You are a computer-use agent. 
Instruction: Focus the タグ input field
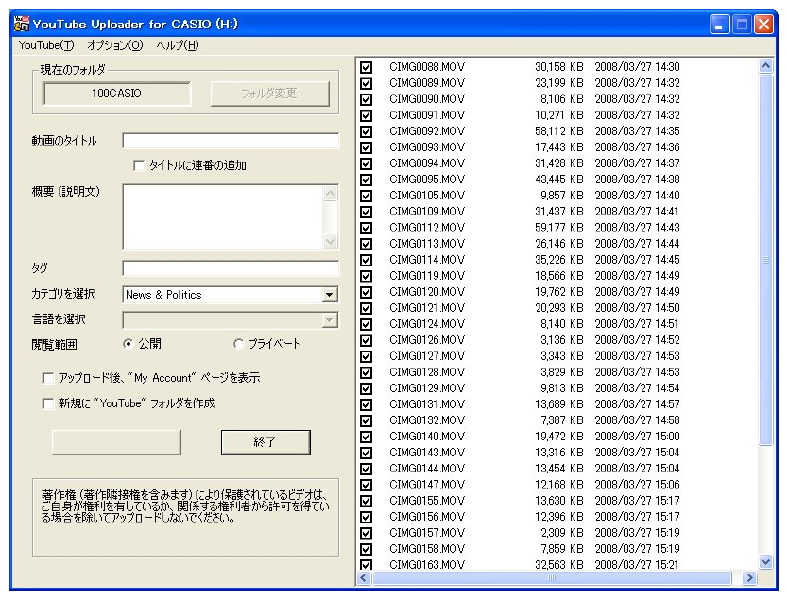(x=230, y=268)
